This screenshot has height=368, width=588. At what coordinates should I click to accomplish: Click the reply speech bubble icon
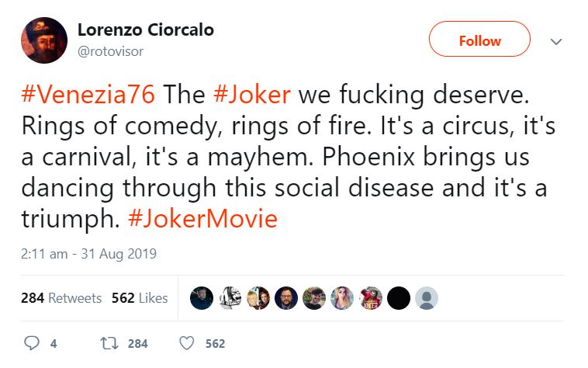pyautogui.click(x=32, y=343)
